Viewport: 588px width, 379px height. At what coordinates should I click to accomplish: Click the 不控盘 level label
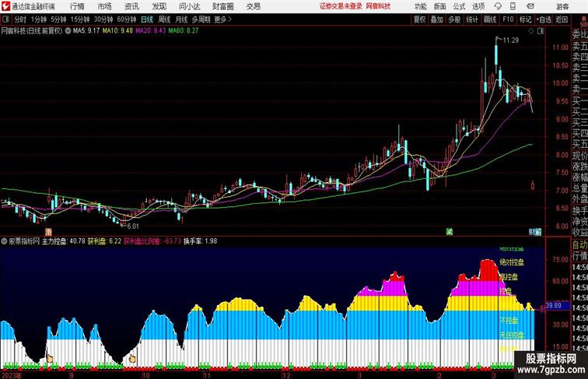[509, 321]
